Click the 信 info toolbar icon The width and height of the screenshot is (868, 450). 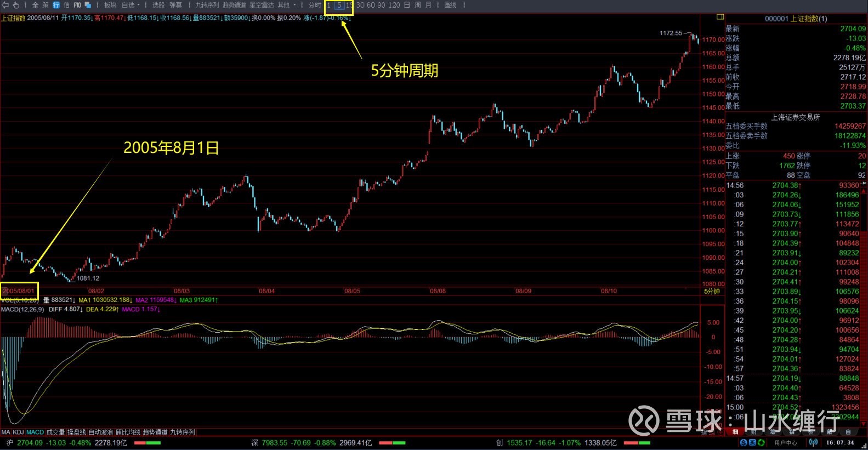pos(66,5)
